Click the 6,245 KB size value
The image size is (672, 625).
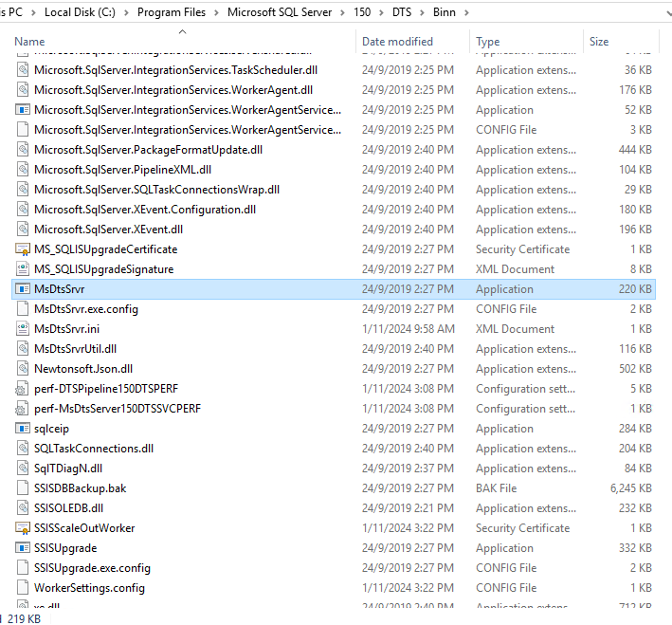pyautogui.click(x=631, y=488)
